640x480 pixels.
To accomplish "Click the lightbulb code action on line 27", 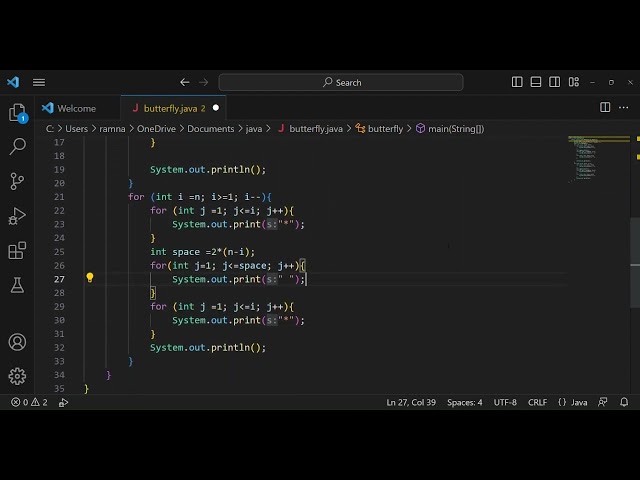I will [x=90, y=278].
